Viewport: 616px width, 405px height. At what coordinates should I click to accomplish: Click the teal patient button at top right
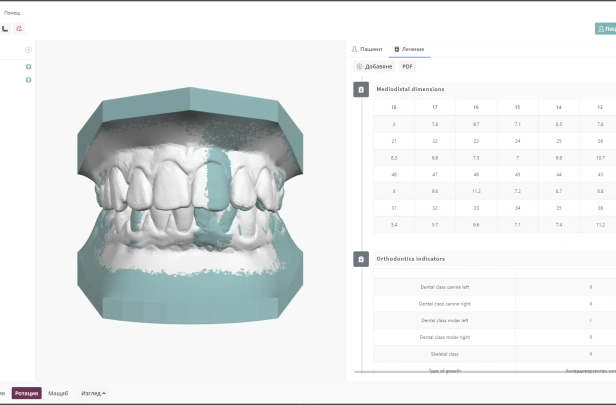(x=605, y=29)
